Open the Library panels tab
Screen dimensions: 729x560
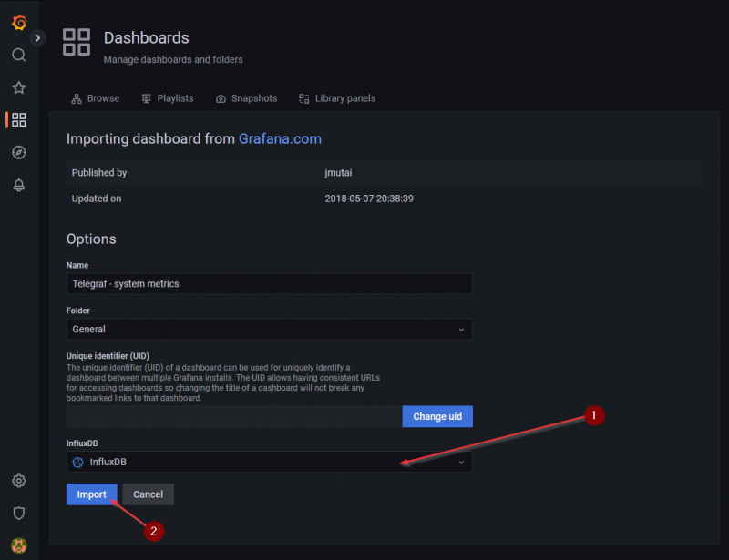tap(336, 98)
